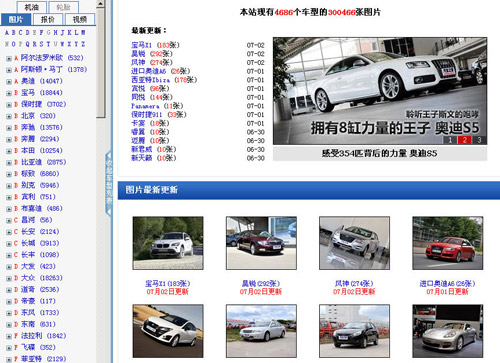Screen dimensions: 500x363
Task: Click the sidebar scrollbar up arrow
Action: (101, 4)
